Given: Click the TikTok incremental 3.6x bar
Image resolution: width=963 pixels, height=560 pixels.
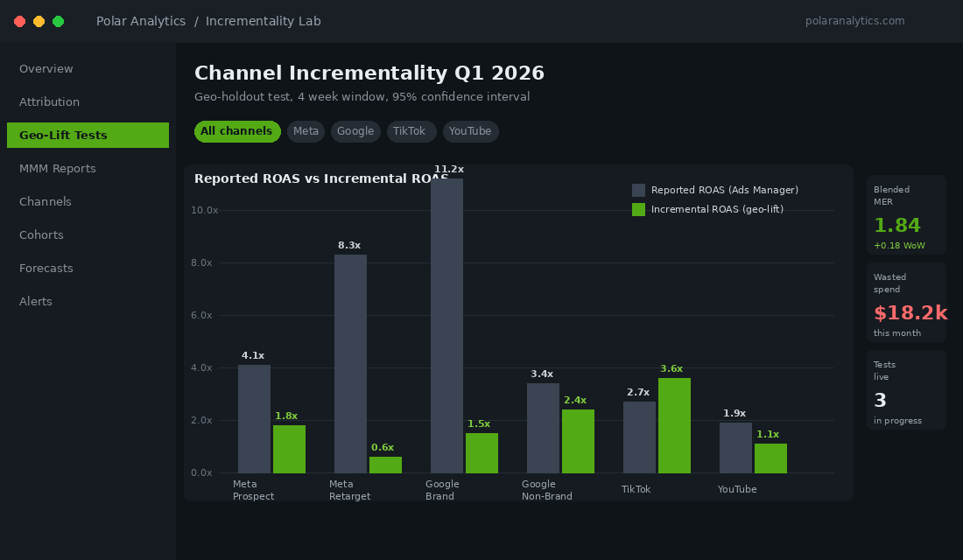Looking at the screenshot, I should point(674,425).
